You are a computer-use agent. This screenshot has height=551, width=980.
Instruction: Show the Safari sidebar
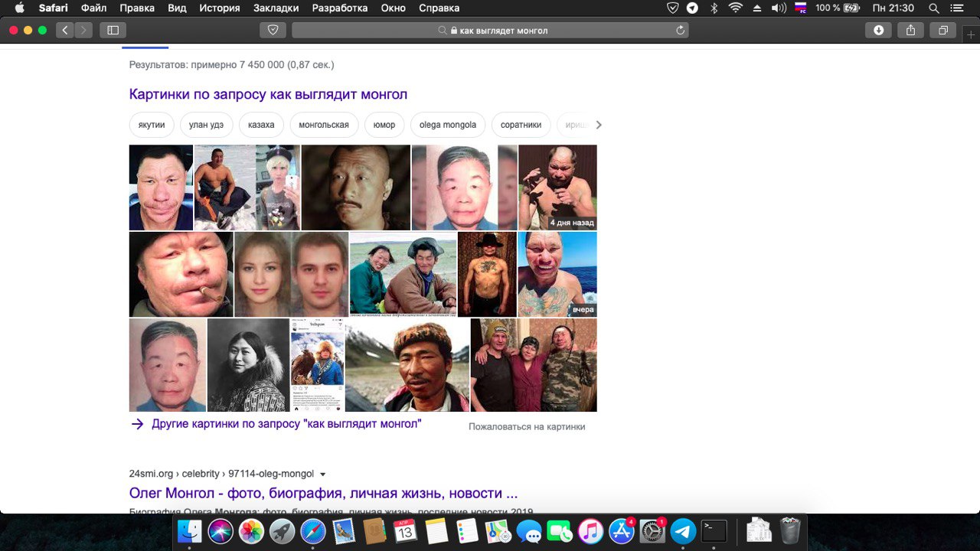(113, 30)
